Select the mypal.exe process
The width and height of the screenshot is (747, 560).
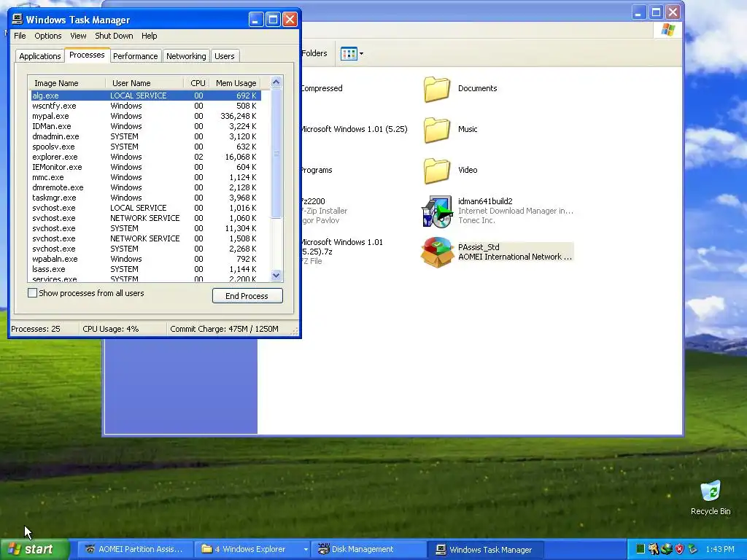(x=145, y=116)
